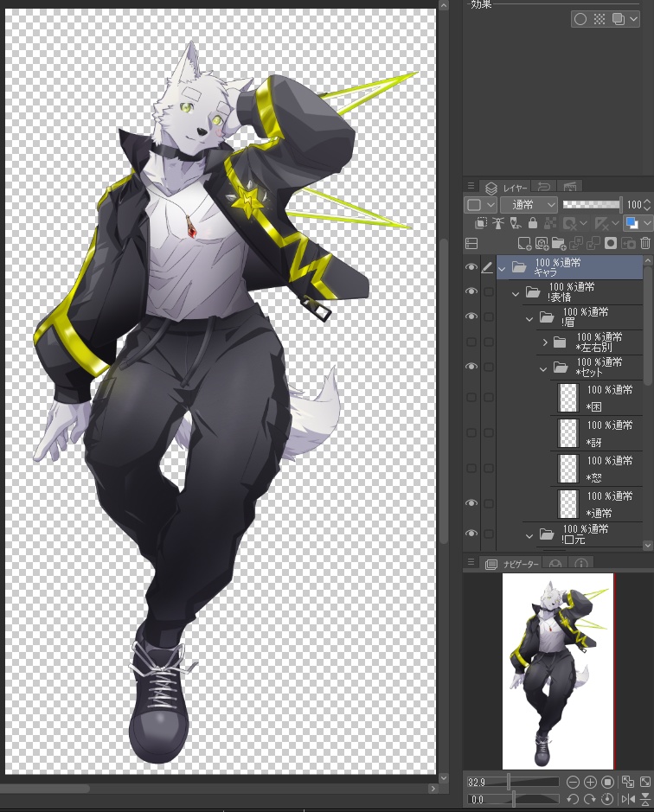Switch to the ナビゲーター tab
654x812 pixels.
(x=512, y=565)
